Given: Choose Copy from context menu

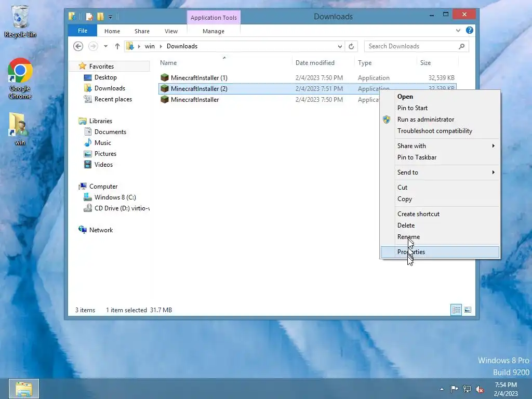Looking at the screenshot, I should pyautogui.click(x=440, y=199).
